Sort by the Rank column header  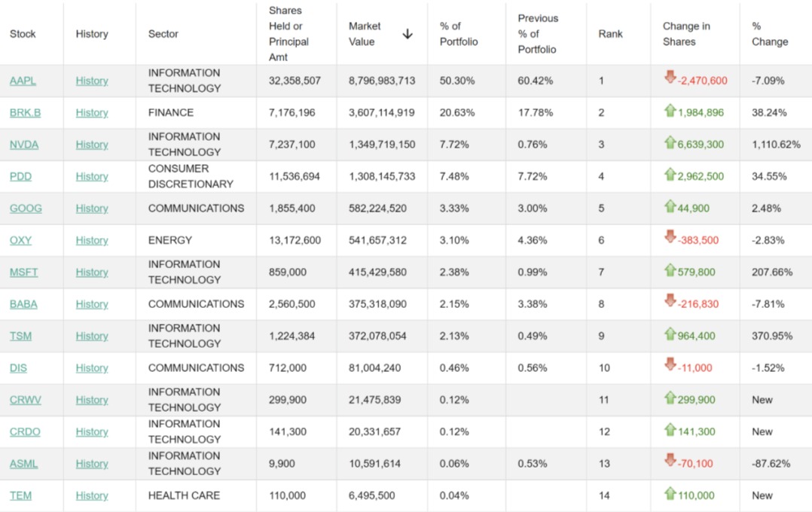click(x=610, y=34)
